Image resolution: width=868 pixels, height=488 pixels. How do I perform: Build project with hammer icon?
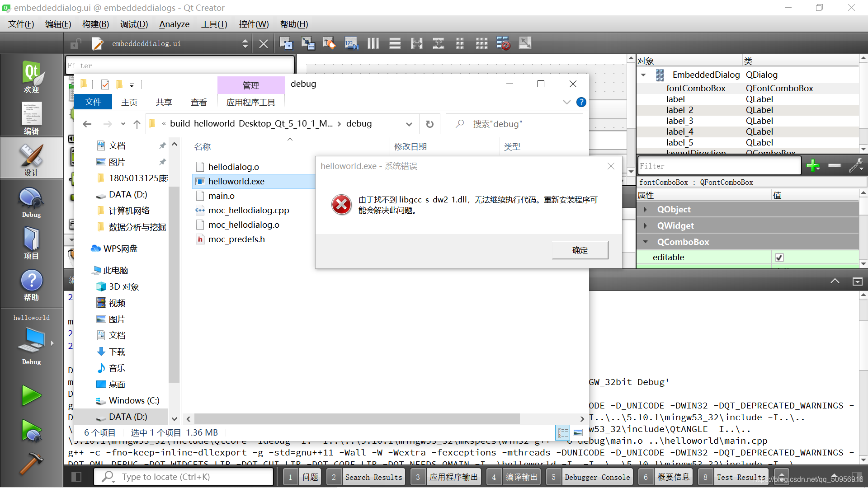coord(31,464)
